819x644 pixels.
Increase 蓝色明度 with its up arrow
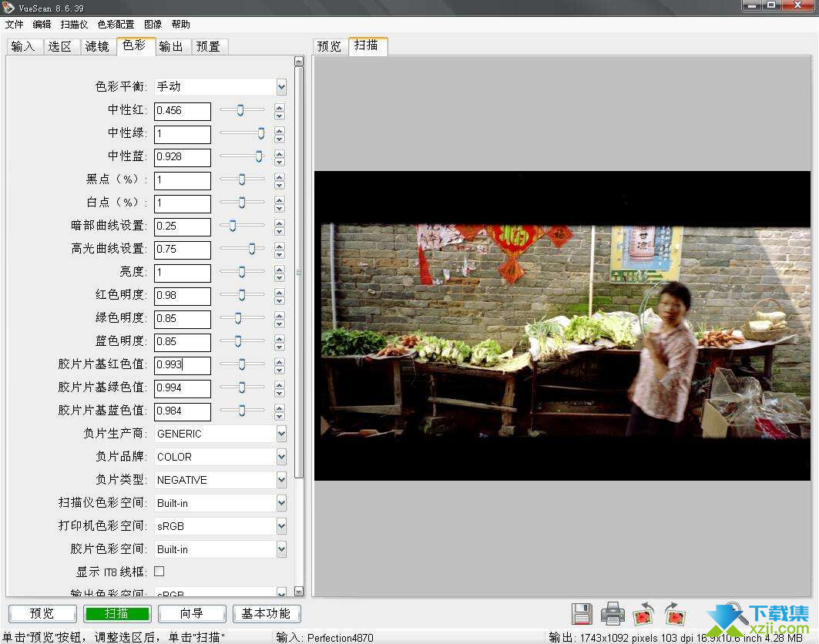(280, 338)
